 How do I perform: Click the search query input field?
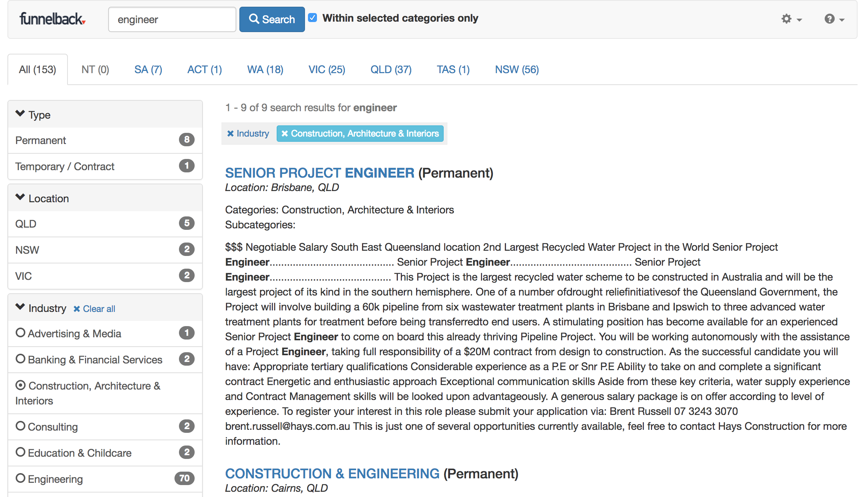coord(172,19)
